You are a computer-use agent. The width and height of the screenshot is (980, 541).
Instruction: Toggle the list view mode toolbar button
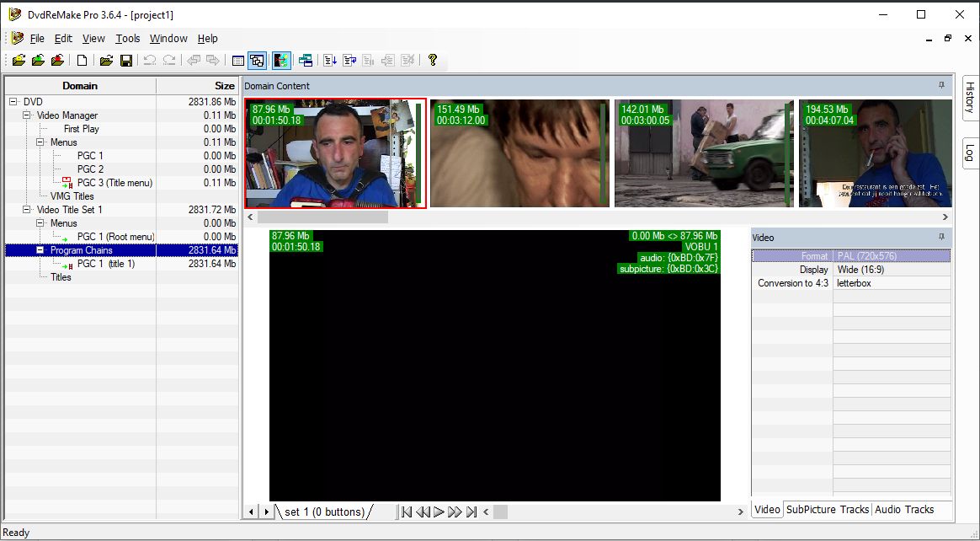pyautogui.click(x=237, y=60)
